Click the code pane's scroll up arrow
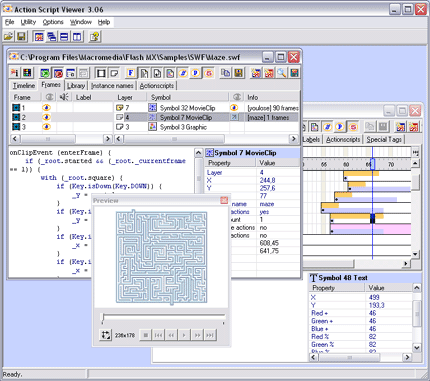The width and height of the screenshot is (430, 381). pos(198,153)
